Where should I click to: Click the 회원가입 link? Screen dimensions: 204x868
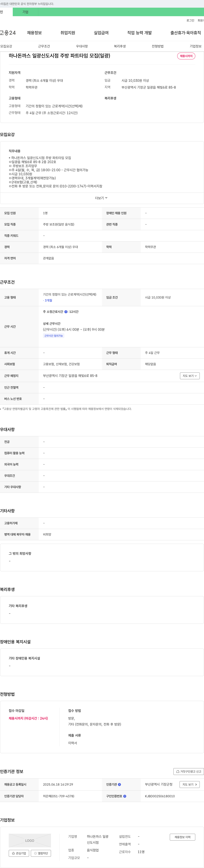201,21
